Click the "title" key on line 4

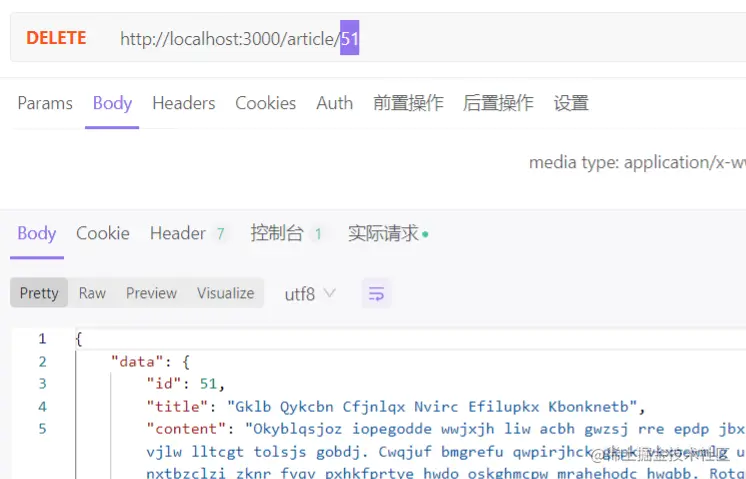(x=177, y=406)
